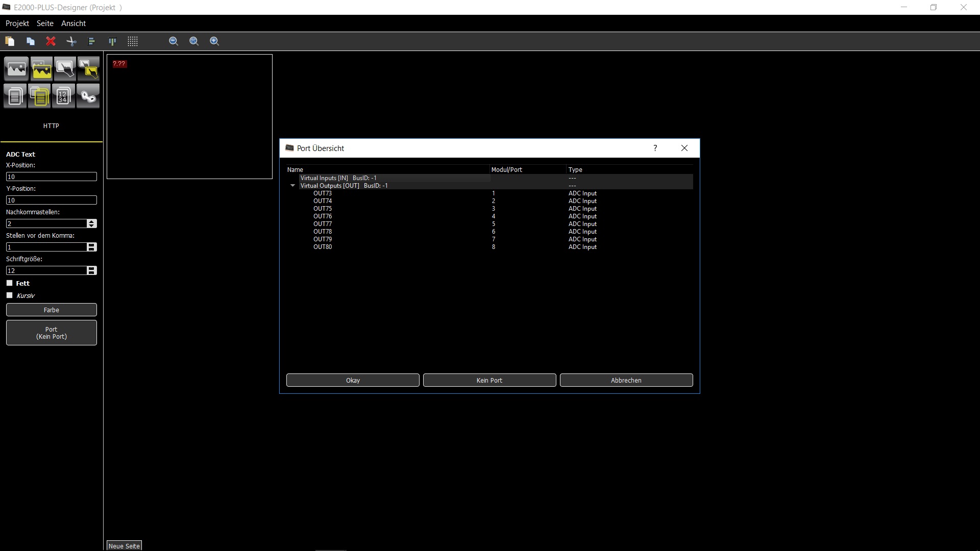The width and height of the screenshot is (980, 551).
Task: Open the Ansicht menu
Action: (x=73, y=23)
